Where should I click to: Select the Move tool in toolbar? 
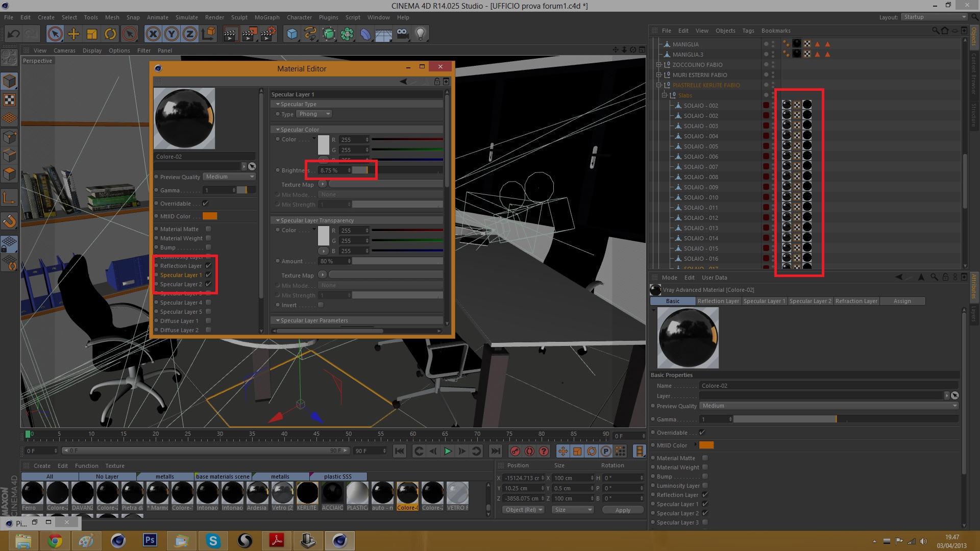[x=73, y=34]
